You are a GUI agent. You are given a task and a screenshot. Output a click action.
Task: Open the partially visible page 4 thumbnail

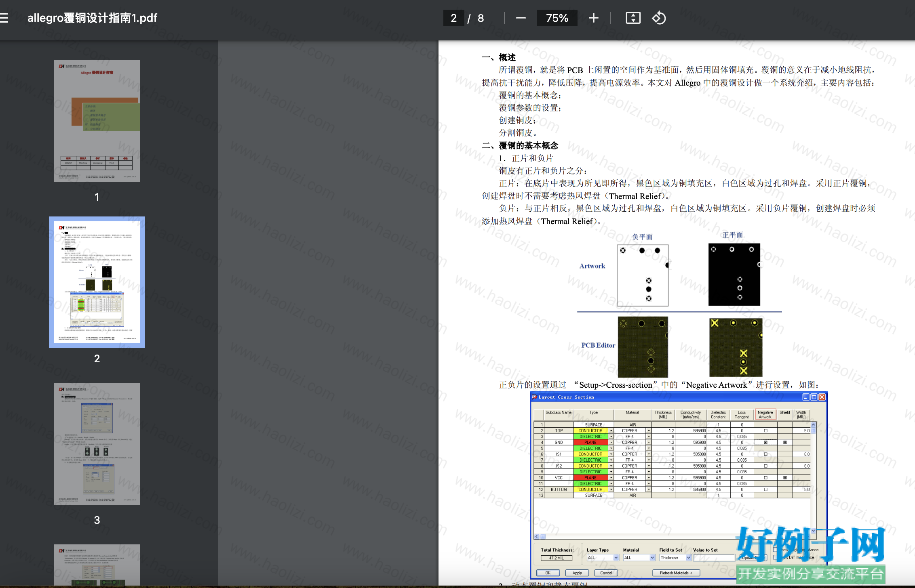click(97, 565)
